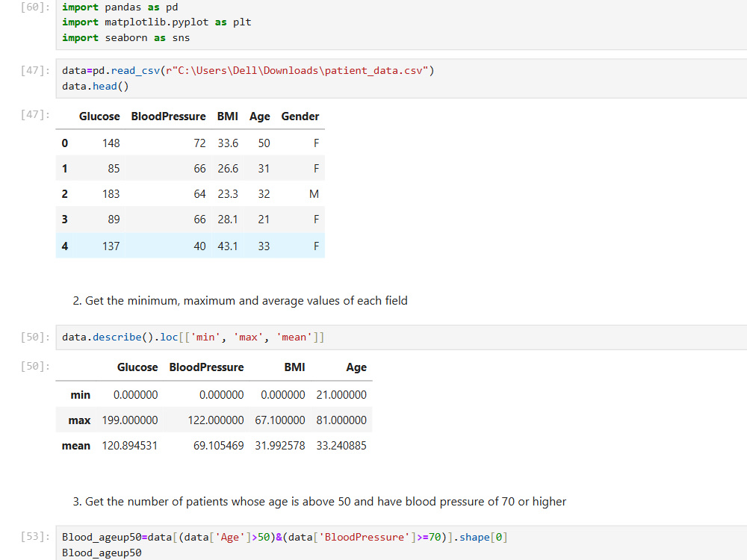
Task: Click mean Age value 33.240885
Action: 341,446
